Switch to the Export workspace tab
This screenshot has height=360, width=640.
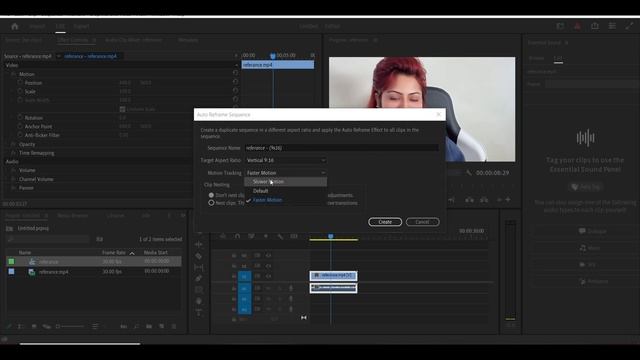point(81,26)
